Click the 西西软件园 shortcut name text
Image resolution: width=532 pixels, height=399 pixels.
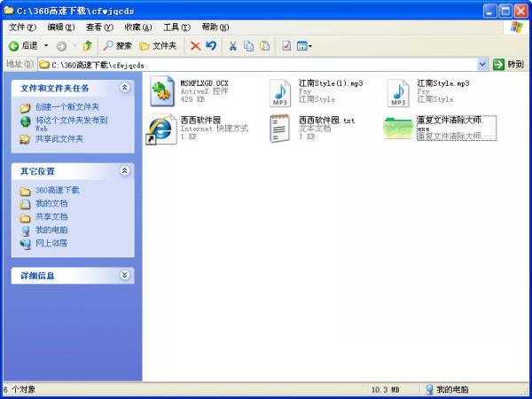point(200,120)
